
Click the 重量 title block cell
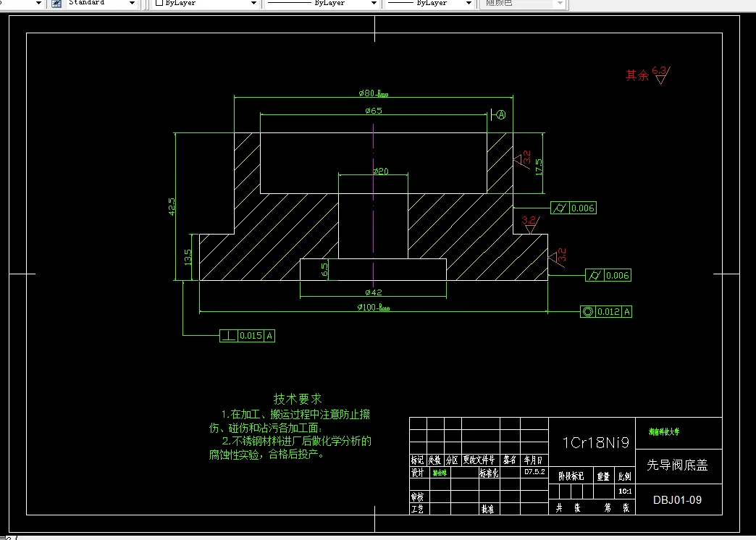click(604, 476)
